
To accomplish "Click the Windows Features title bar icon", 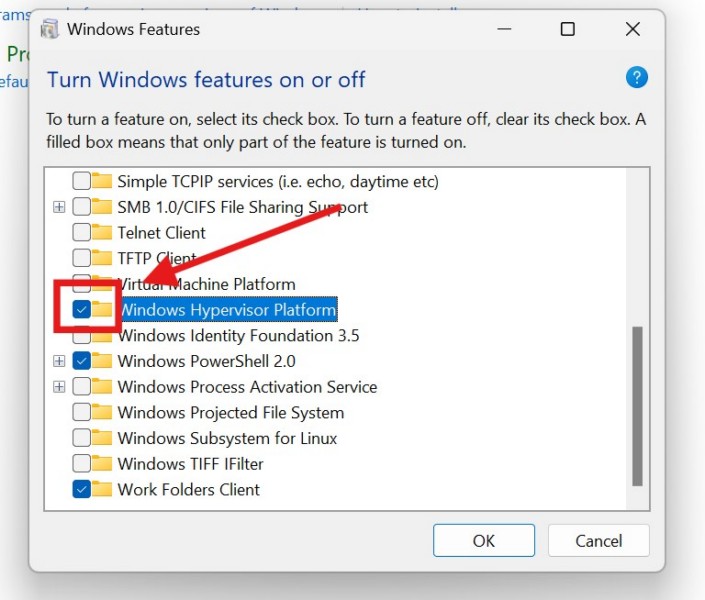I will [x=49, y=29].
